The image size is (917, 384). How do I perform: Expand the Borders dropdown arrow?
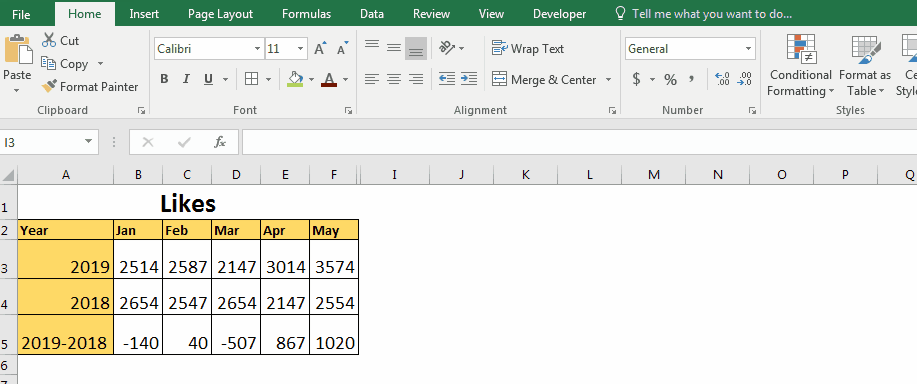point(268,79)
